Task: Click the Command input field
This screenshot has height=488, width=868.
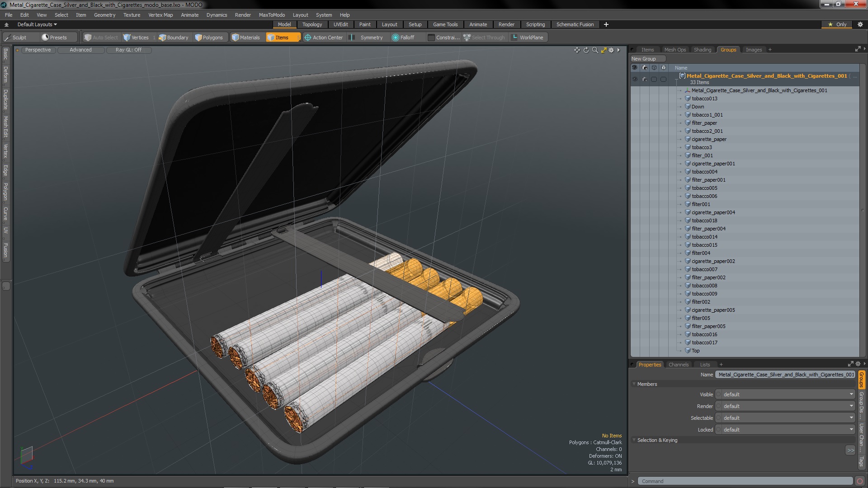Action: tap(745, 481)
